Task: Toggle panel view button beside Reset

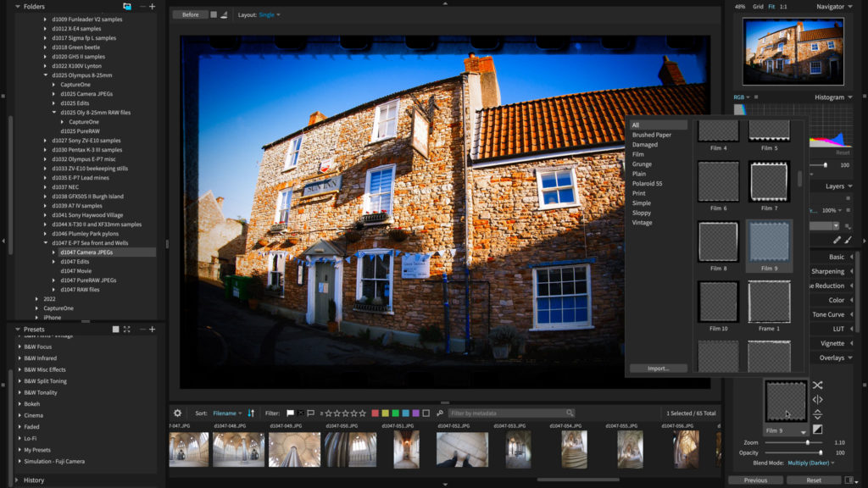Action: pyautogui.click(x=849, y=480)
